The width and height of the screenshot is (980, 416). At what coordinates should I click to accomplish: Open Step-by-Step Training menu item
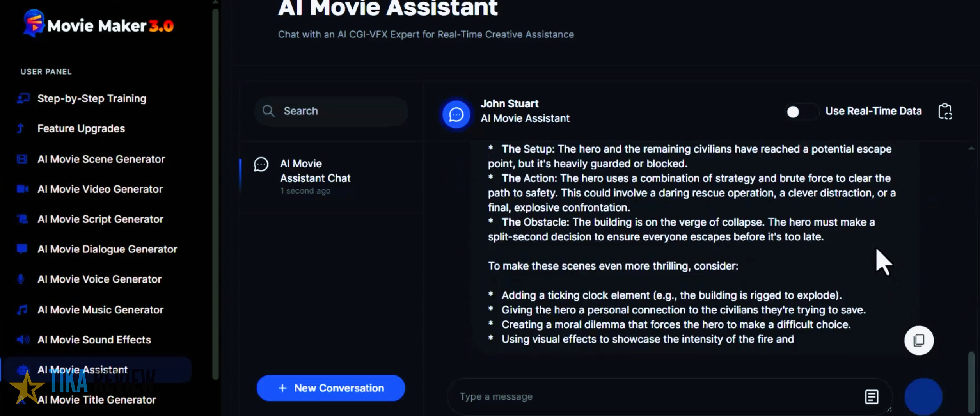tap(92, 98)
